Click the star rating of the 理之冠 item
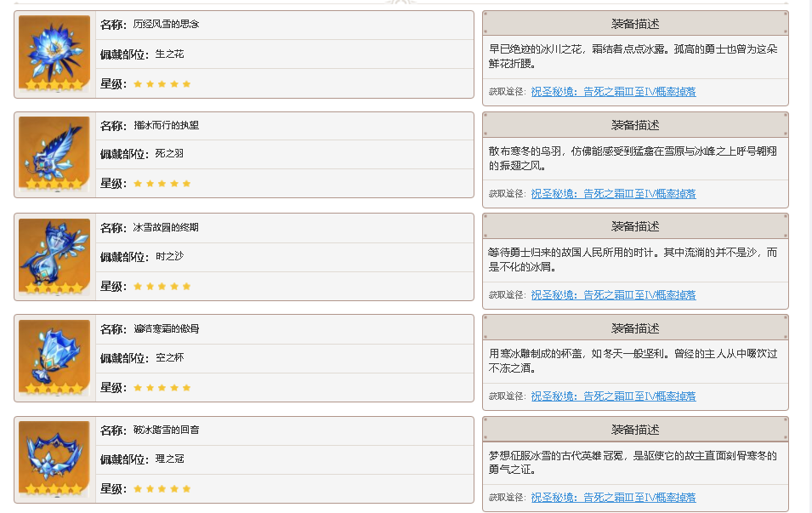Image resolution: width=812 pixels, height=513 pixels. 162,488
